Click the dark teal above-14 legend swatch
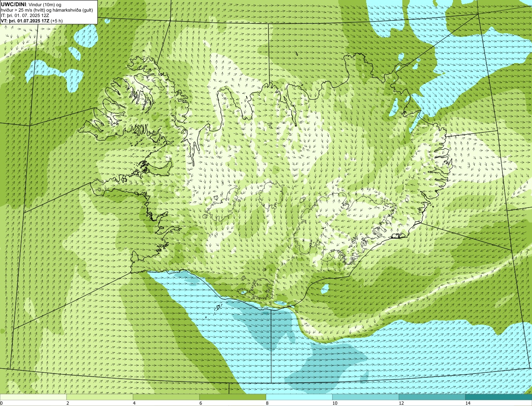Image resolution: width=532 pixels, height=406 pixels. pyautogui.click(x=499, y=397)
